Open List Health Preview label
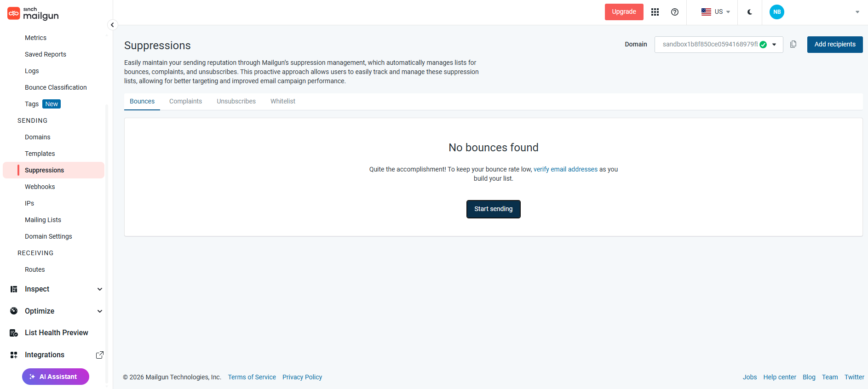 pyautogui.click(x=57, y=333)
